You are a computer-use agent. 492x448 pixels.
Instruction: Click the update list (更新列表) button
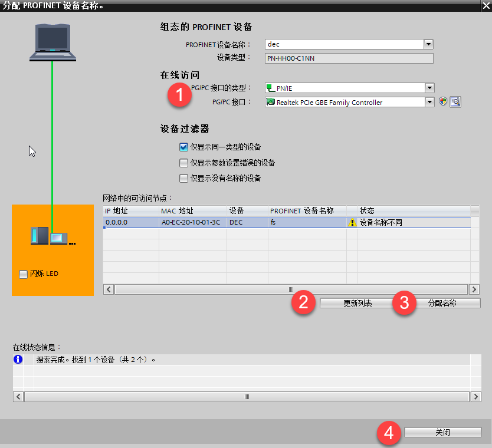click(x=357, y=303)
